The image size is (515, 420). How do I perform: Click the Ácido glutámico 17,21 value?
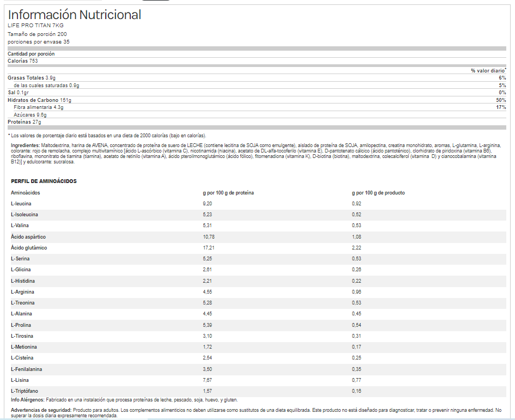click(x=209, y=248)
